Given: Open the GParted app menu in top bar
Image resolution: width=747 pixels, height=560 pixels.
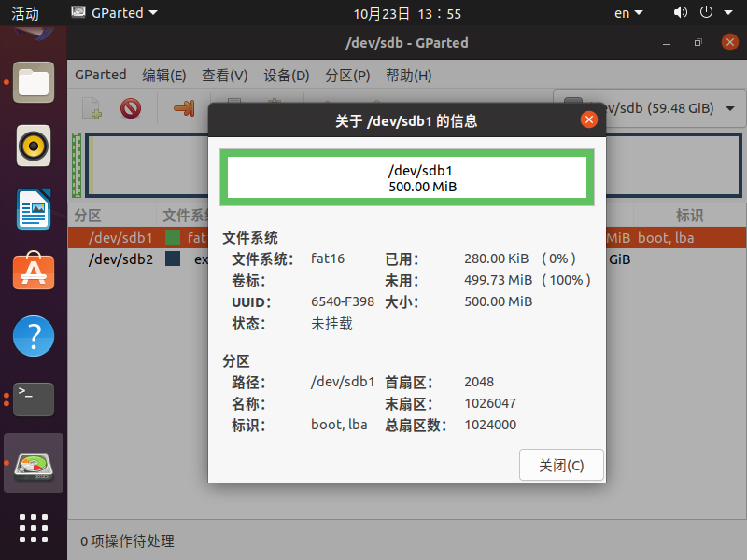Looking at the screenshot, I should point(114,13).
